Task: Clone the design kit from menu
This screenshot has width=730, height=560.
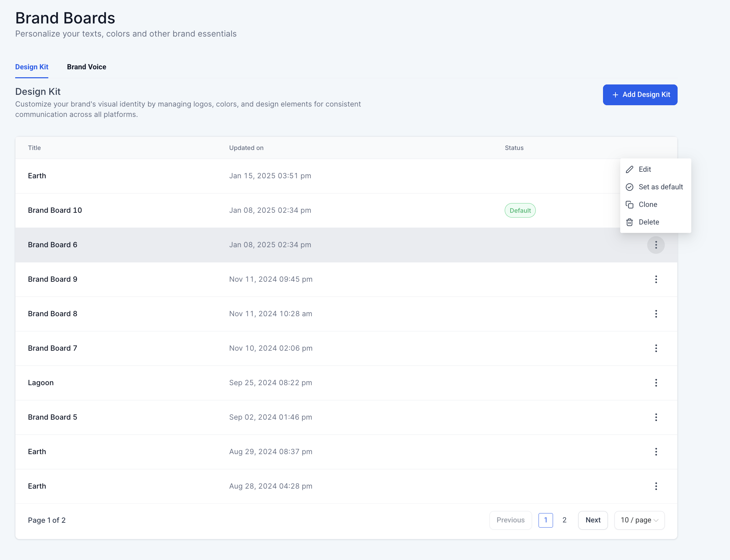Action: point(648,204)
